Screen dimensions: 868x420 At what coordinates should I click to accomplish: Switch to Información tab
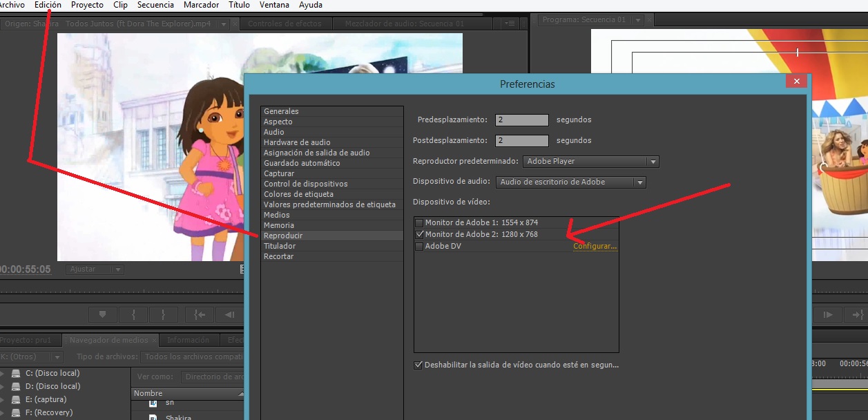[x=188, y=340]
